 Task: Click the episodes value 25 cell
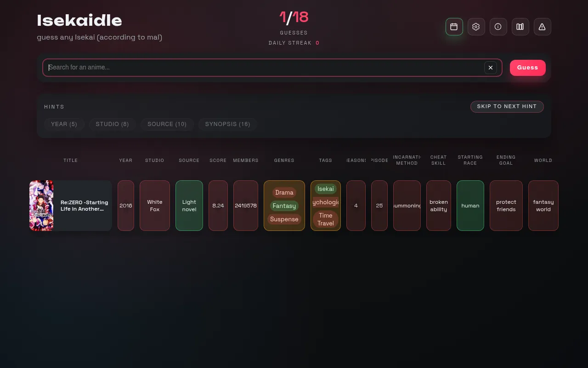379,206
